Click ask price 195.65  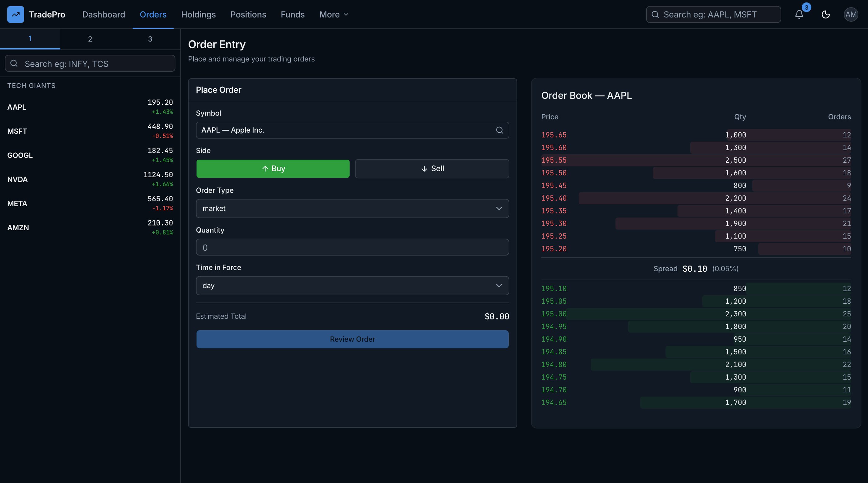pyautogui.click(x=554, y=135)
